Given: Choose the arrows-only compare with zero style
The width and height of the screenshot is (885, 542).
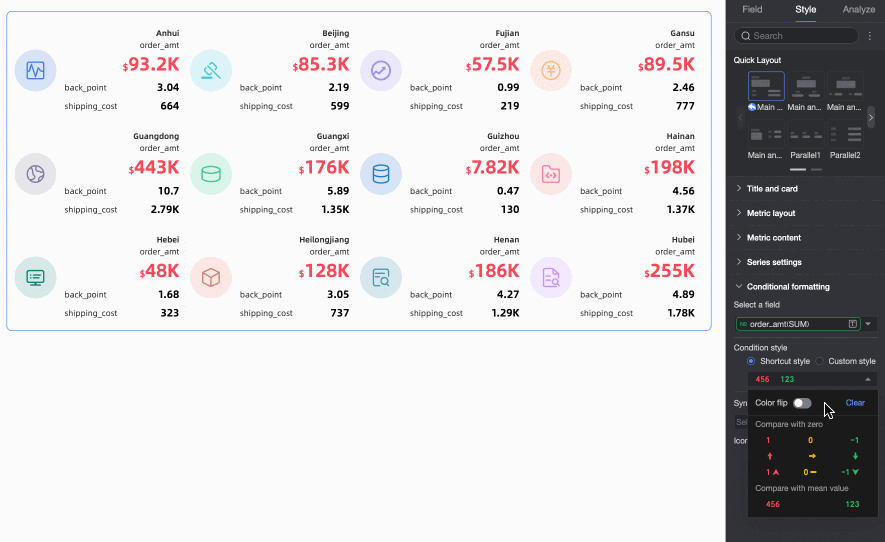Looking at the screenshot, I should pyautogui.click(x=811, y=456).
